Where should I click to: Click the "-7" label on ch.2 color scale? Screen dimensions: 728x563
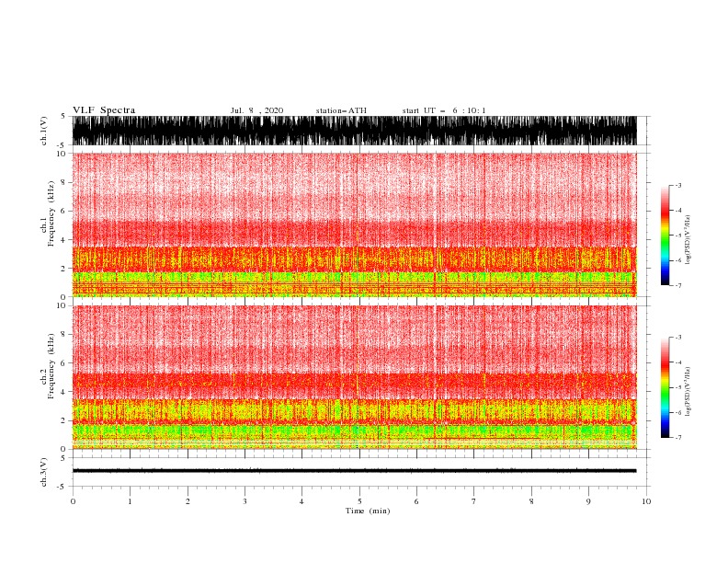[x=677, y=438]
